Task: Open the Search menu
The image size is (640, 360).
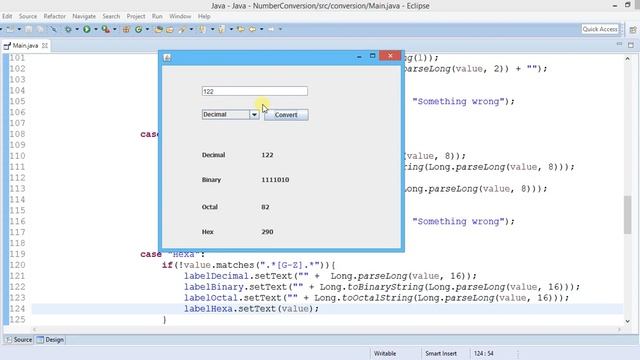Action: pyautogui.click(x=111, y=16)
